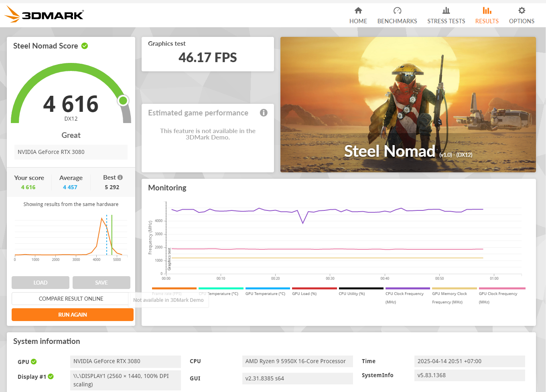Click 'Showing results from the same hardware'
The height and width of the screenshot is (392, 546).
[71, 204]
